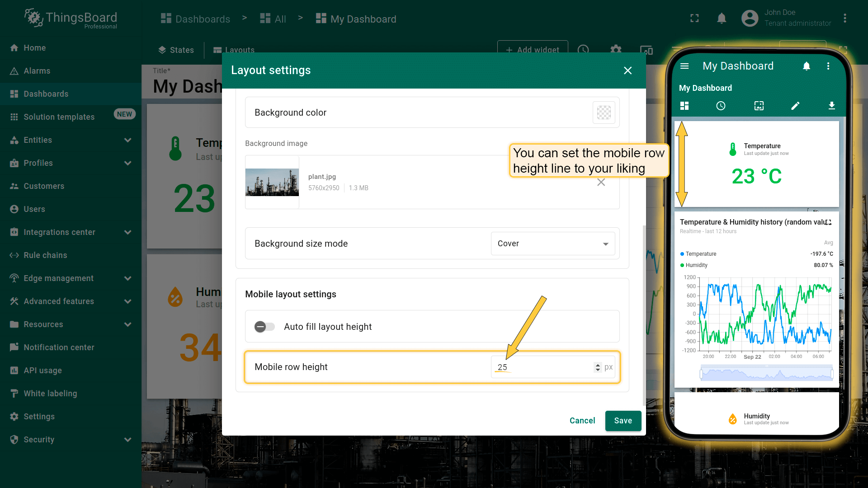The image size is (868, 488).
Task: Tap the pencil edit icon on phone
Action: click(x=795, y=106)
